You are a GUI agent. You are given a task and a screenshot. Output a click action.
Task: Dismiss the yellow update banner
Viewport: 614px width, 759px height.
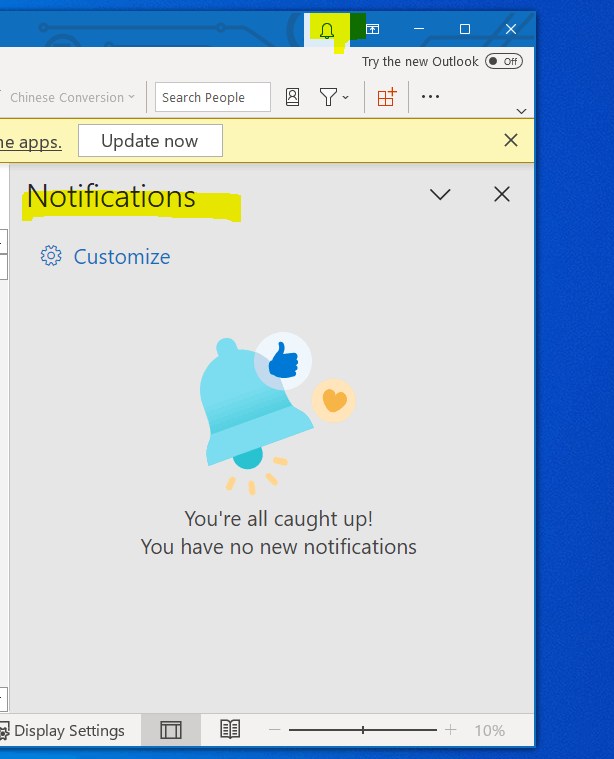(511, 140)
